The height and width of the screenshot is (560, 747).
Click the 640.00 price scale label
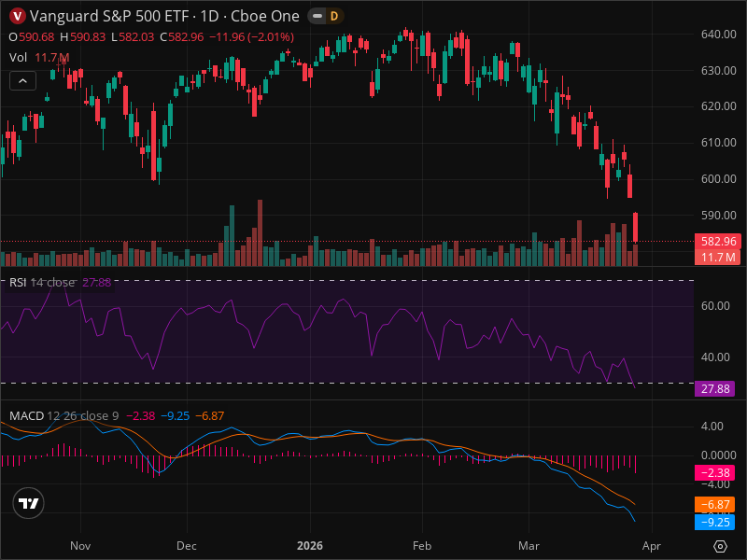[x=718, y=35]
